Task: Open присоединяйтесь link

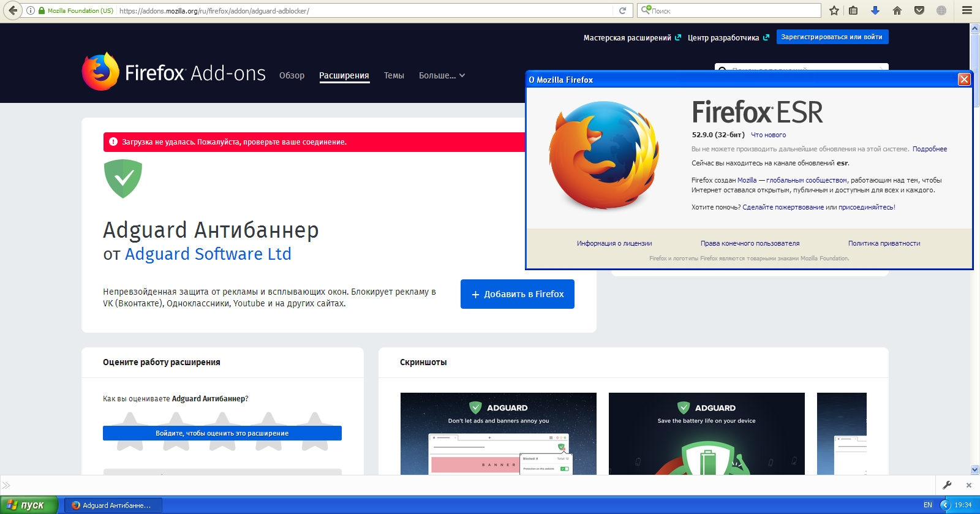Action: (866, 207)
